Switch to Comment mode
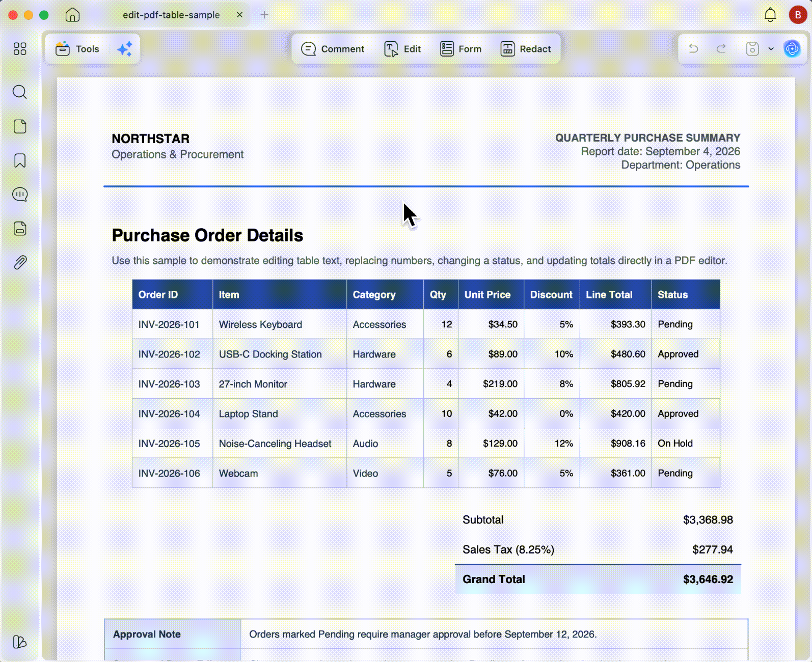Screen dimensions: 812x662 [333, 49]
